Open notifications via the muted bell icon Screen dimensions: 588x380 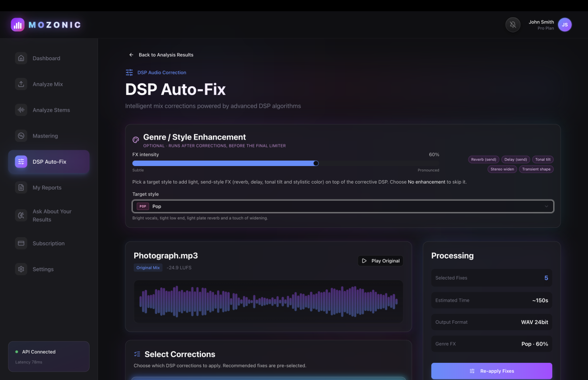point(513,24)
